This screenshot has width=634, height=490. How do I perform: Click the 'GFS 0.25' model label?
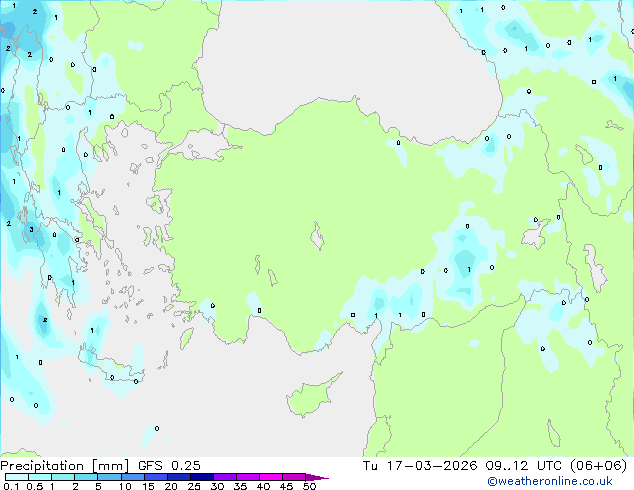pos(169,466)
